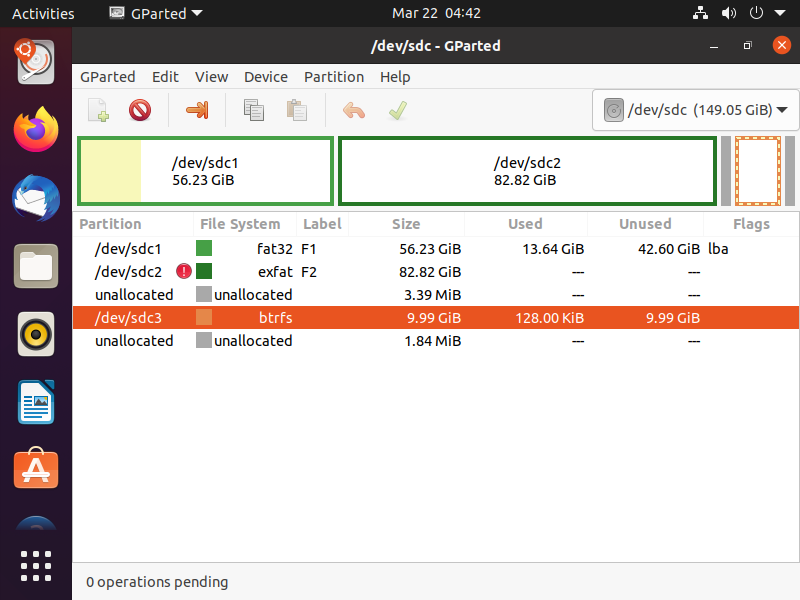Click the Label column header

[x=322, y=224]
